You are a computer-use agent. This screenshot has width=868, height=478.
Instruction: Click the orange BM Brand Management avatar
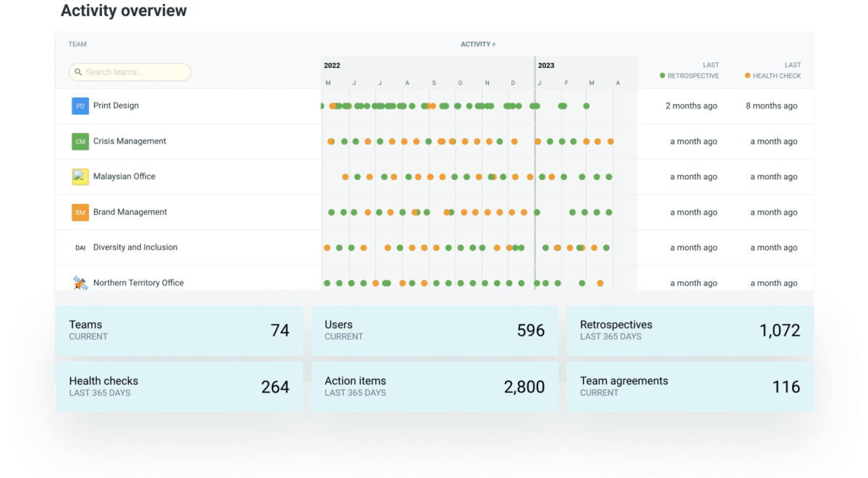point(80,212)
